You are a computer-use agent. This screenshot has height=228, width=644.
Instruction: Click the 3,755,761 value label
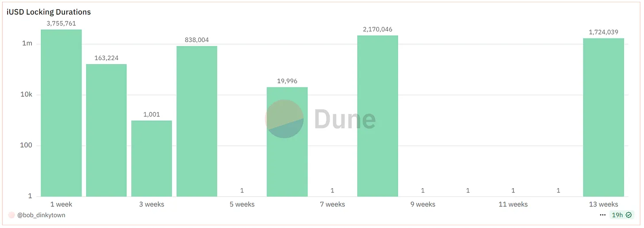61,24
